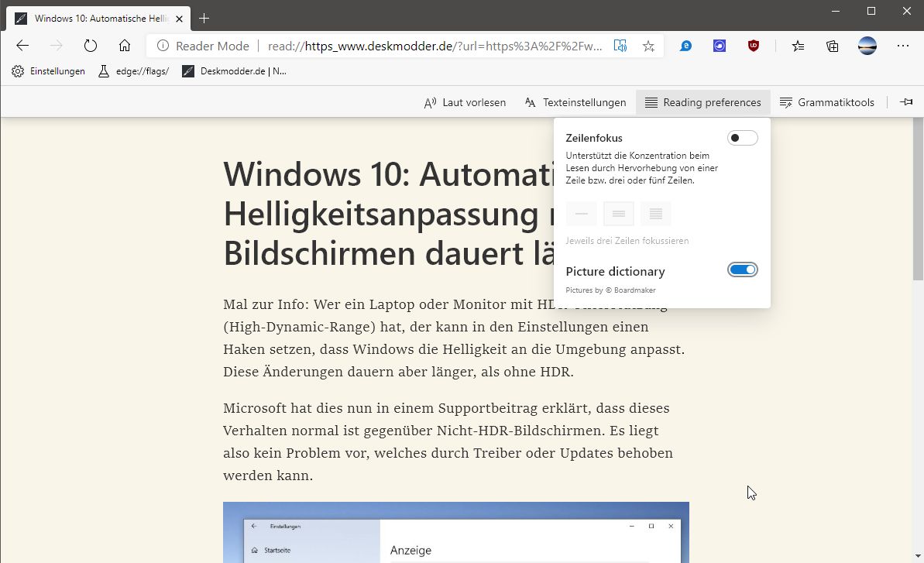Open a new tab with plus button

(x=204, y=19)
